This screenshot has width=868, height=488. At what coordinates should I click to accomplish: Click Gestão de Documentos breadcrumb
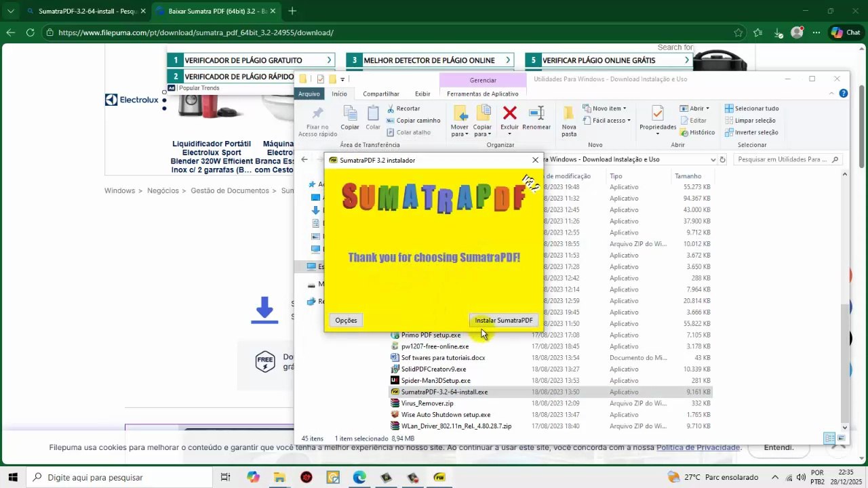[230, 191]
